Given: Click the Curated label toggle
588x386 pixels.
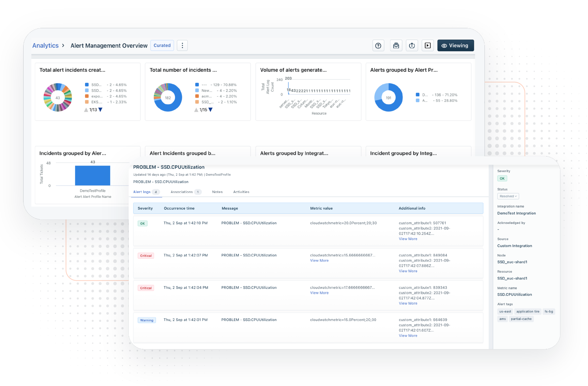Looking at the screenshot, I should 162,45.
